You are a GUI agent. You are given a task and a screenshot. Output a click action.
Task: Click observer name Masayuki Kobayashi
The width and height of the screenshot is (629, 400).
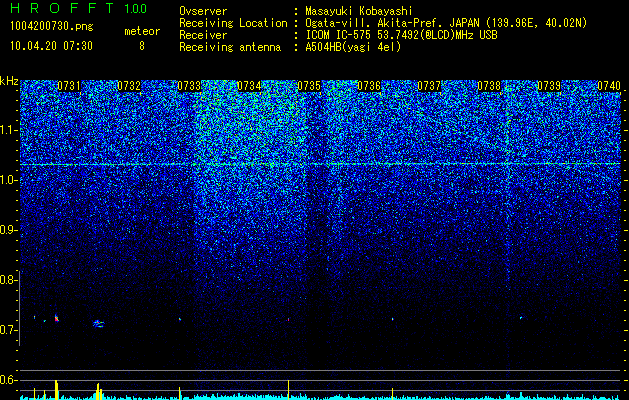[359, 12]
